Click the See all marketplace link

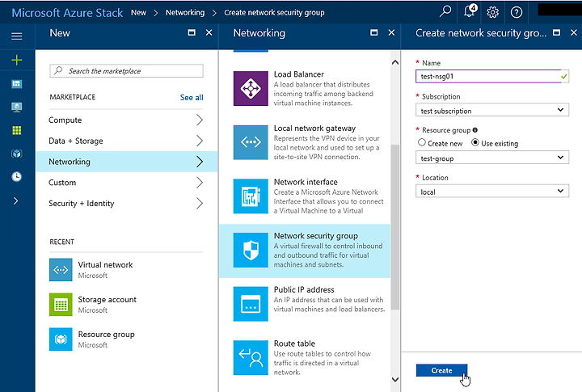[x=192, y=98]
